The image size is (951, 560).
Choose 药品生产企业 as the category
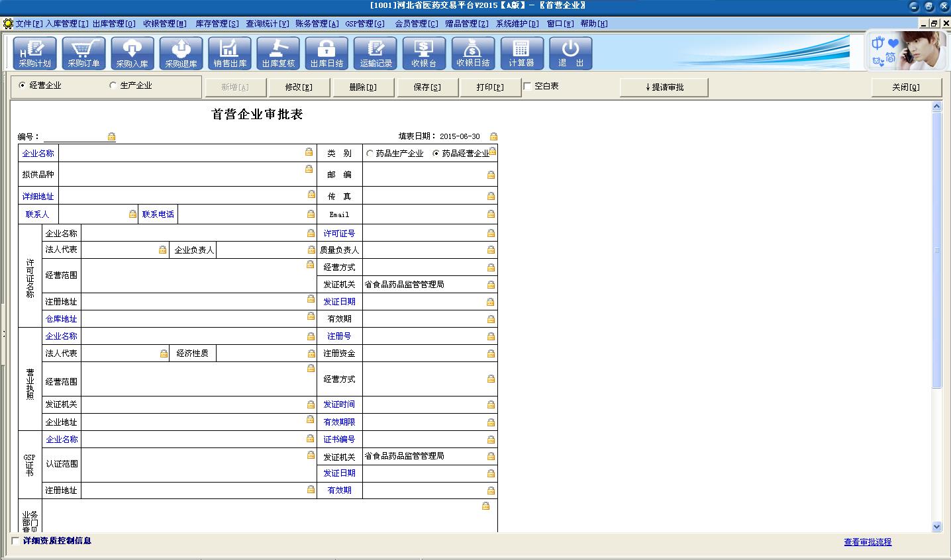(370, 154)
